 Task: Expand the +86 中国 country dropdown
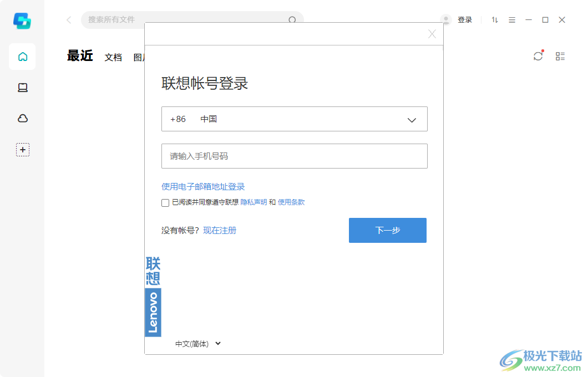click(x=295, y=119)
